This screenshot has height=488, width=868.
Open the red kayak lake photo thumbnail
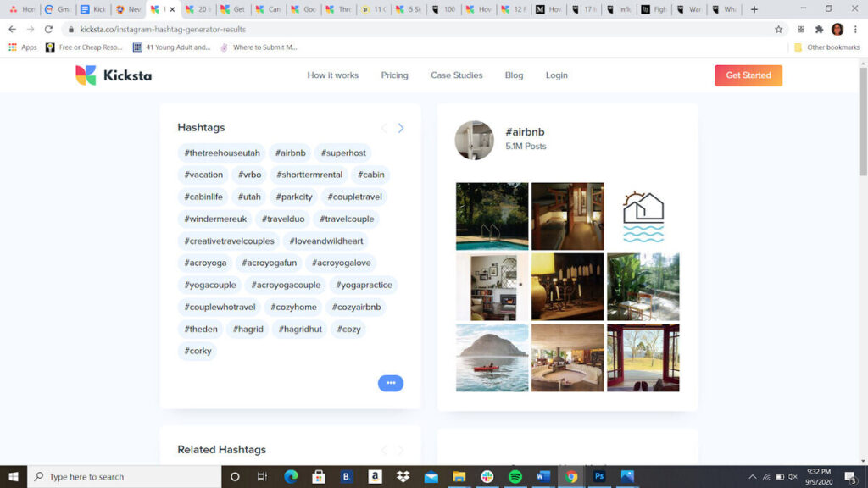point(492,358)
